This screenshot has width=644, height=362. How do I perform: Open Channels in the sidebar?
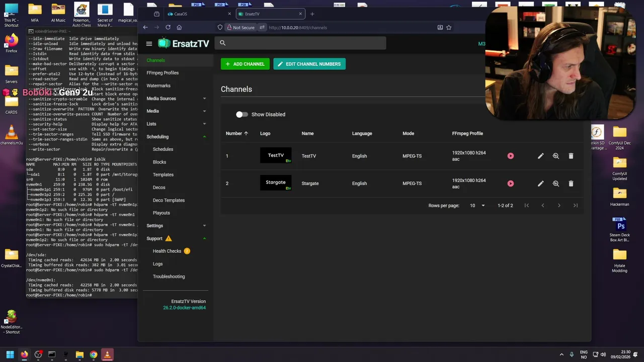(x=155, y=60)
